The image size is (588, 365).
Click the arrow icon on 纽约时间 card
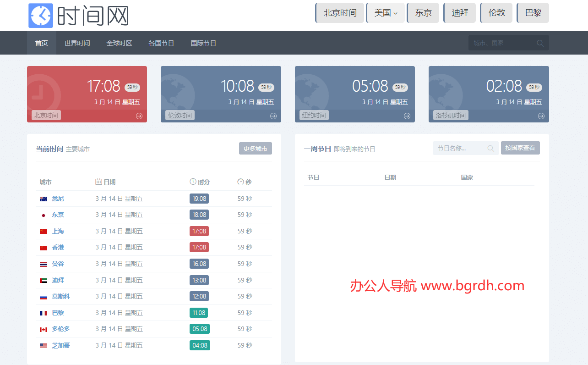(x=407, y=116)
